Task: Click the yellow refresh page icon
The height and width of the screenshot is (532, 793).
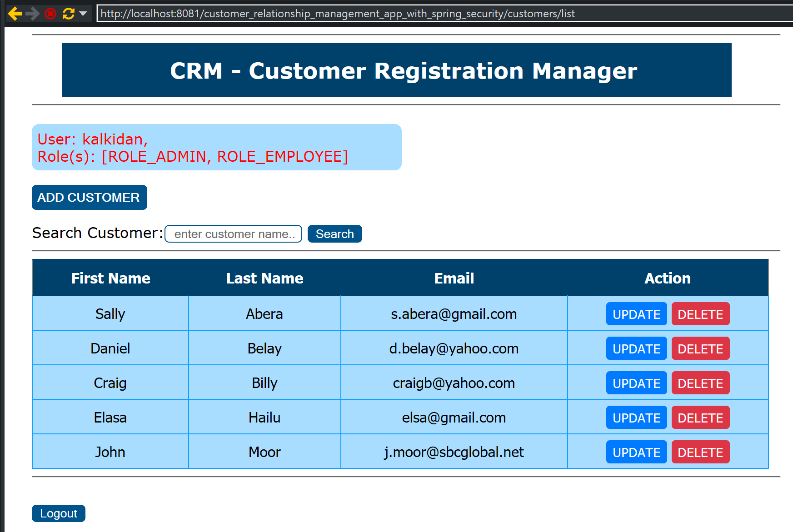Action: point(69,14)
